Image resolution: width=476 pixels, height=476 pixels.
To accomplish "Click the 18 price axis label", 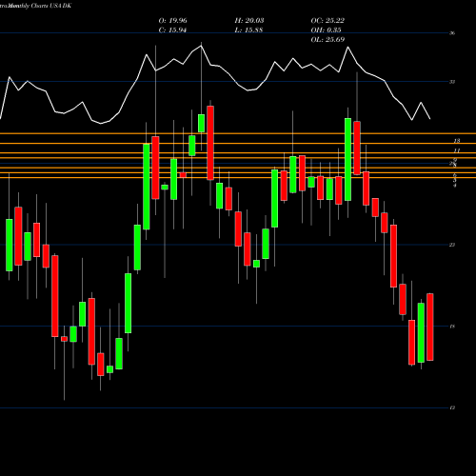I will [x=452, y=327].
